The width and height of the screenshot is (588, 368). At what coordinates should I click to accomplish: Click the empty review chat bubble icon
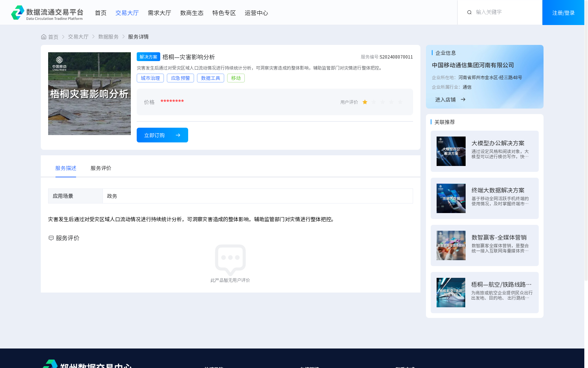230,260
